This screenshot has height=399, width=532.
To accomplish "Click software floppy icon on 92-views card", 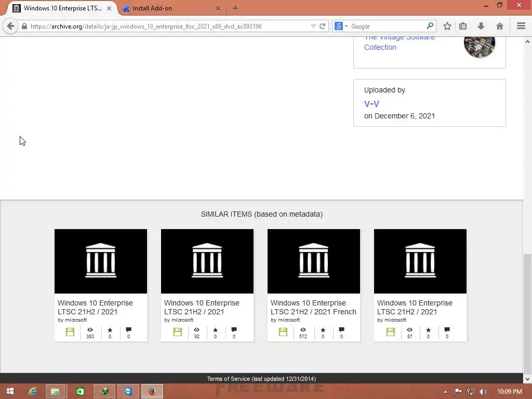I will tap(178, 332).
